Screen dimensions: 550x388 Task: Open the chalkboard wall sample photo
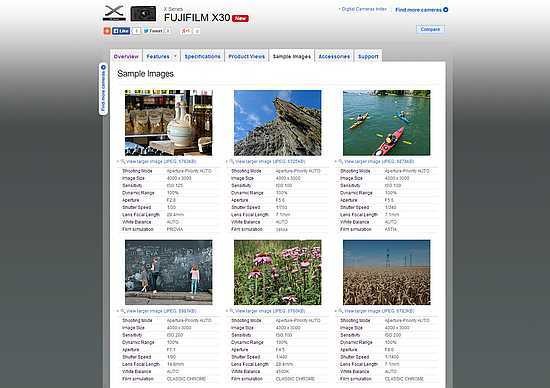coord(168,272)
